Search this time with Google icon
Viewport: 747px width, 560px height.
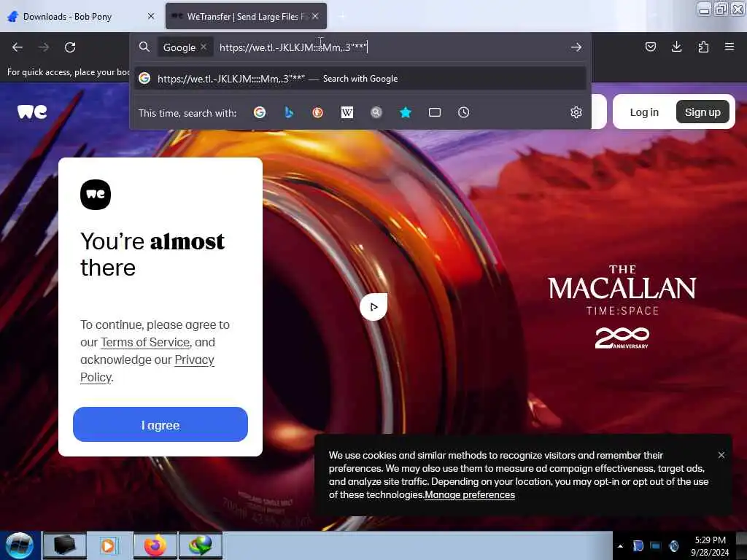[260, 112]
